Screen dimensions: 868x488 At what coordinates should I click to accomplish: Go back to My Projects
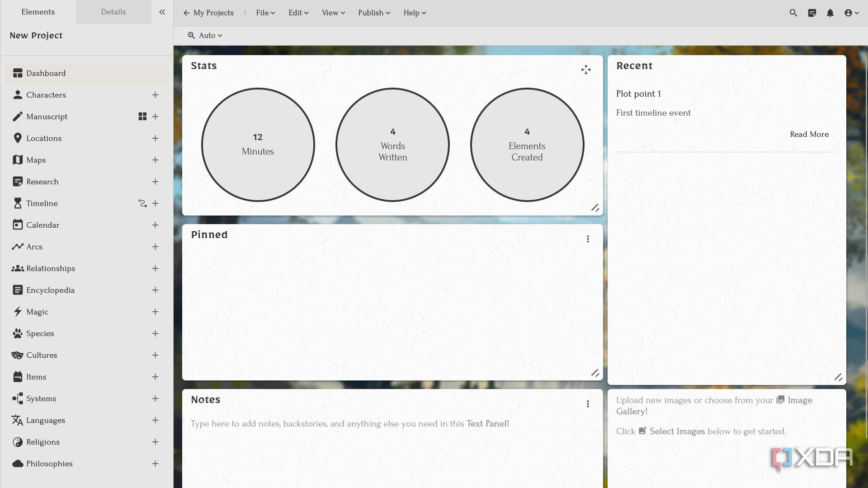[208, 13]
